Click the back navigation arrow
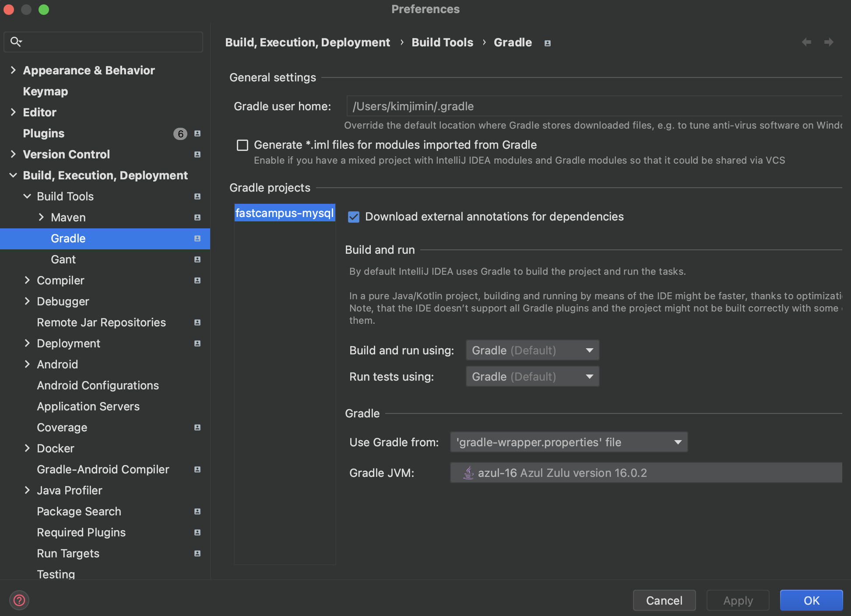Image resolution: width=851 pixels, height=616 pixels. 806,42
